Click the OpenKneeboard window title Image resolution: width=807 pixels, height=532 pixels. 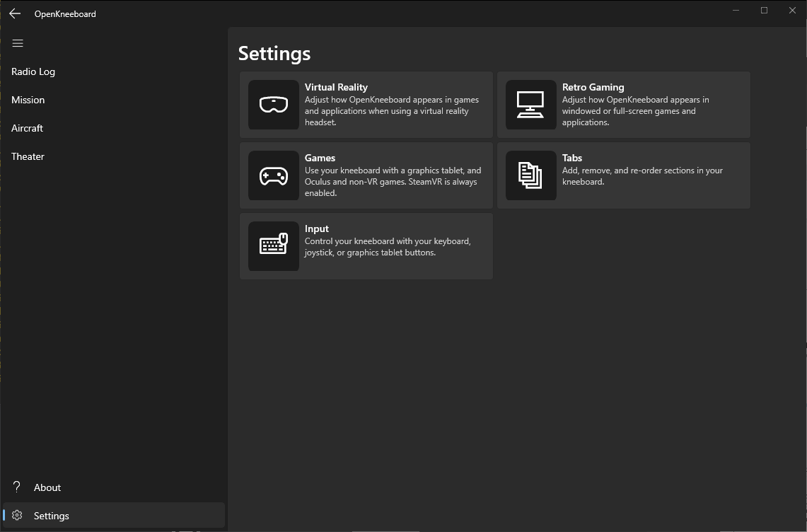[x=65, y=14]
